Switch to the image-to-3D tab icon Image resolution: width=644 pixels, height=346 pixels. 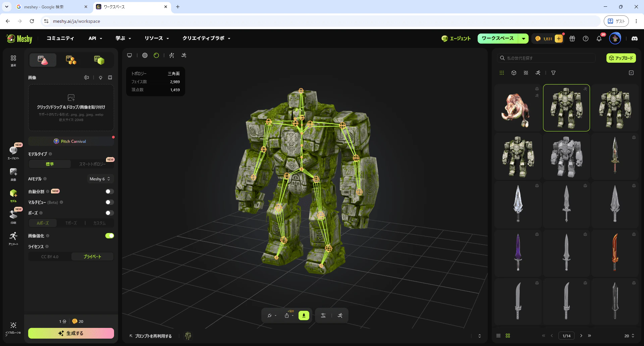coord(43,60)
